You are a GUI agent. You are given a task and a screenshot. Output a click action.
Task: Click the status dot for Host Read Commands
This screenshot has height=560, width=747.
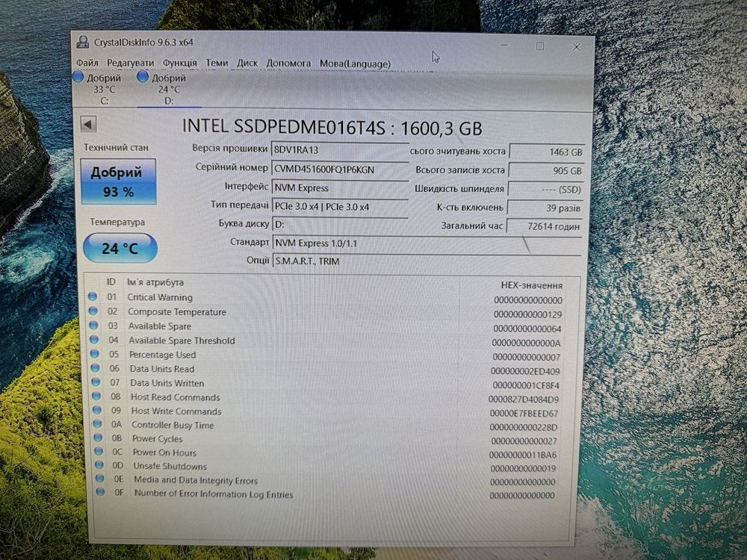[x=96, y=396]
